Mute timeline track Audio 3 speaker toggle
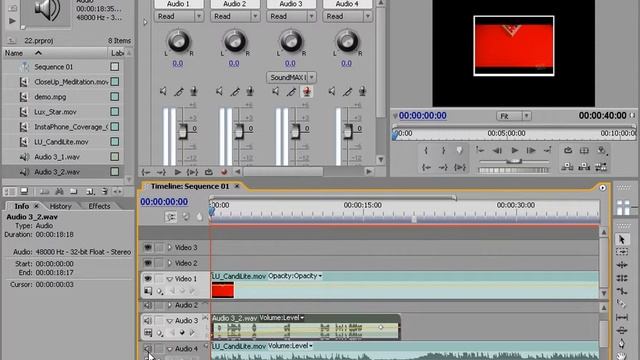The image size is (640, 360). pyautogui.click(x=148, y=320)
